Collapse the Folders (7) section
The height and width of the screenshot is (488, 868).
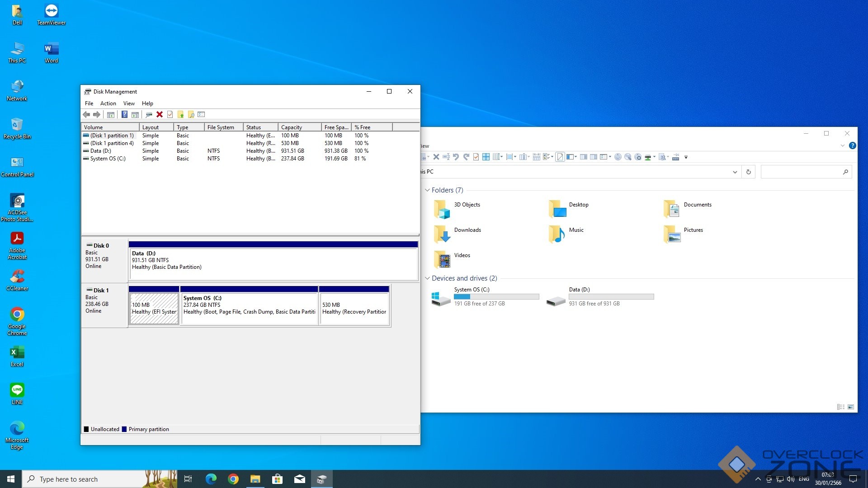click(x=427, y=190)
